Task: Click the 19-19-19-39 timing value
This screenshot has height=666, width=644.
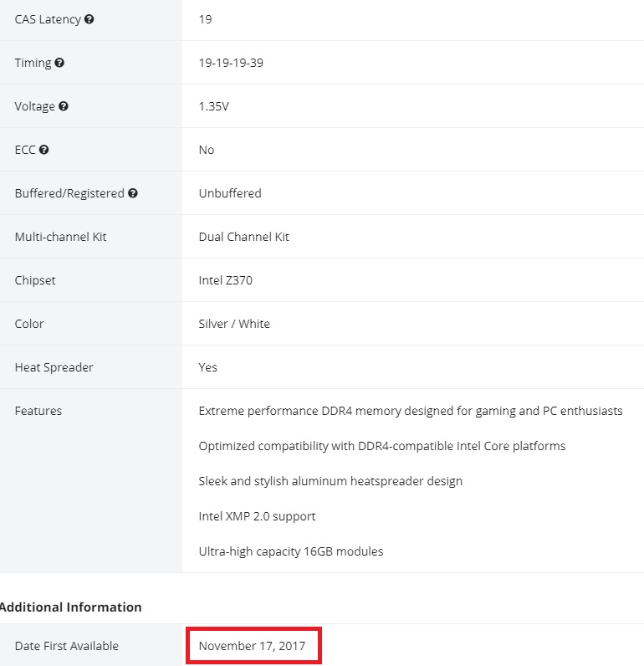Action: point(231,63)
